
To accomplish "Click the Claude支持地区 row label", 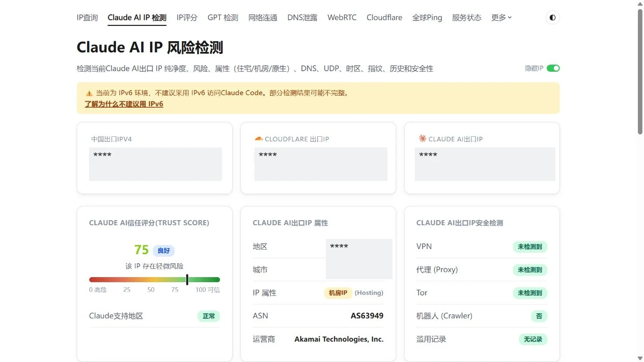I will click(116, 316).
